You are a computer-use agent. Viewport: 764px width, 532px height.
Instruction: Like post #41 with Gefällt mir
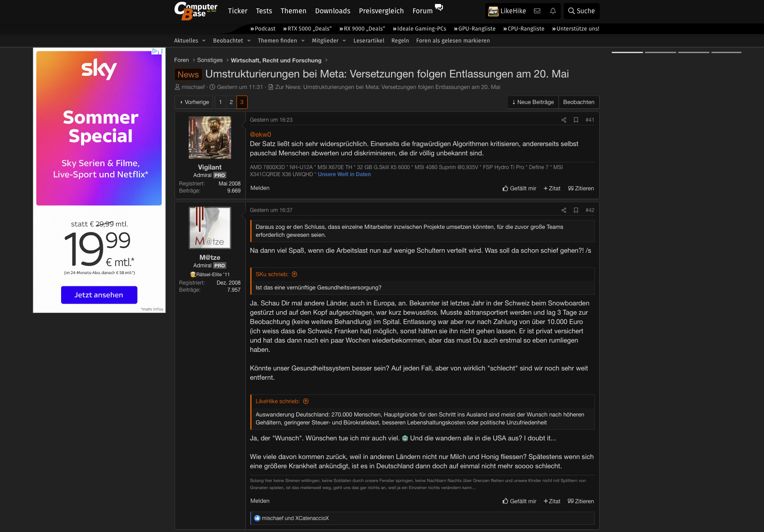click(519, 189)
